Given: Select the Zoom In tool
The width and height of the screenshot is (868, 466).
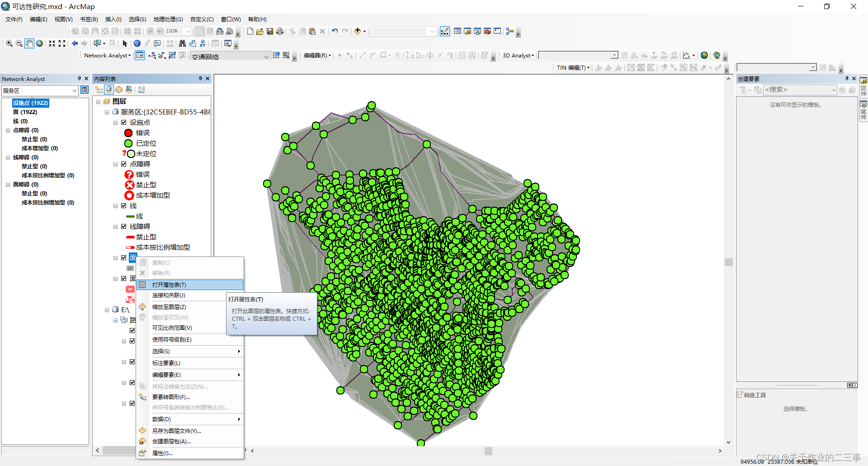Looking at the screenshot, I should point(9,43).
